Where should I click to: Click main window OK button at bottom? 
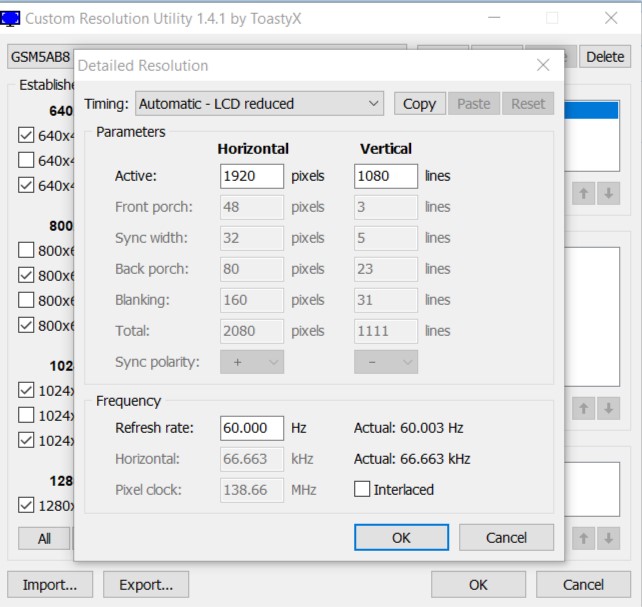pos(478,584)
